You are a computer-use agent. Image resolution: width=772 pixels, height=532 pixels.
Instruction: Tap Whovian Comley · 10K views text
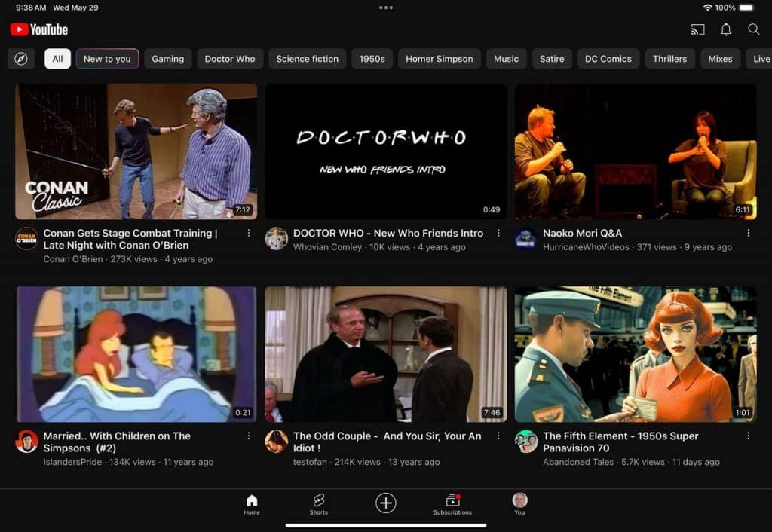click(379, 247)
